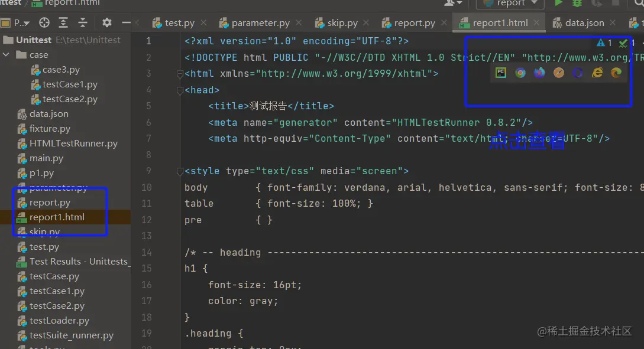644x349 pixels.
Task: Click 'color: gray;' on line 17
Action: coord(243,301)
